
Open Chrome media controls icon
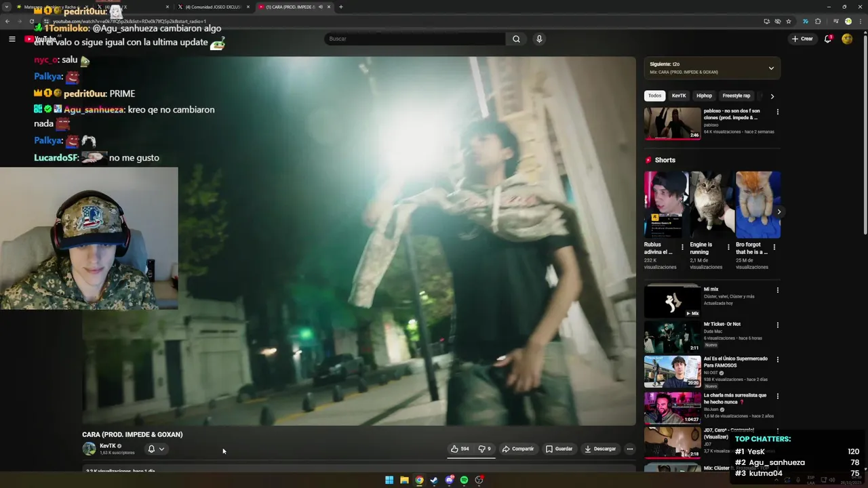(835, 22)
